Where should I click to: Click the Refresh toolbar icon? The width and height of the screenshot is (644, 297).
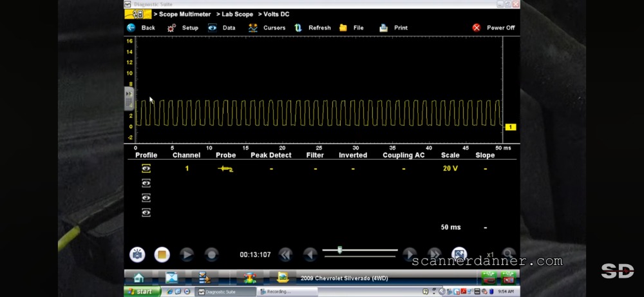(298, 28)
